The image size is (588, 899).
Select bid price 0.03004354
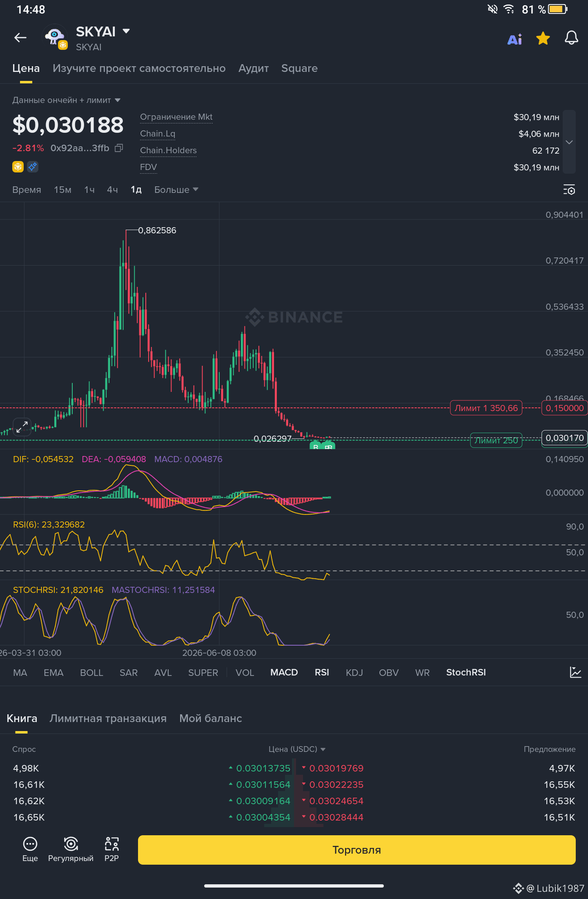coord(263,817)
